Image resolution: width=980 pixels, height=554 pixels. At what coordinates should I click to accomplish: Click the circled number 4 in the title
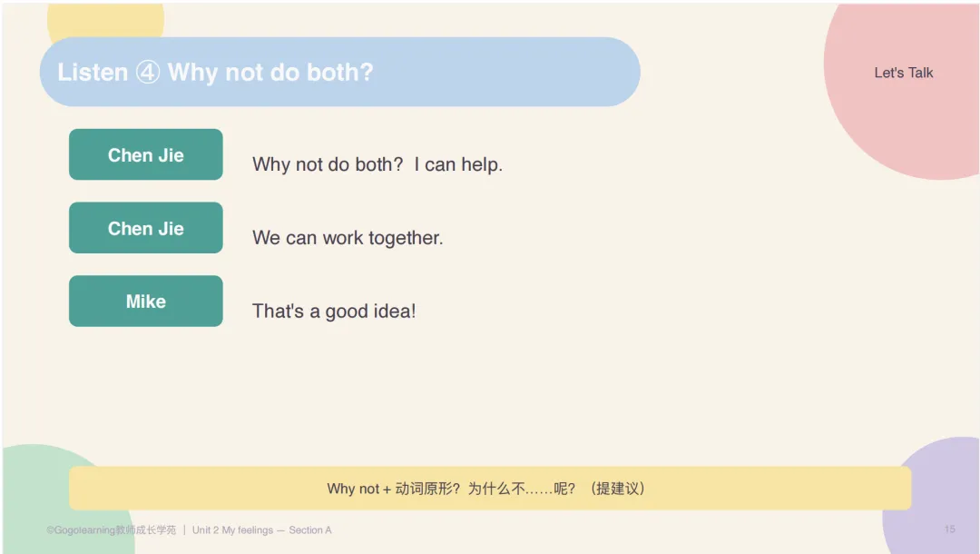[148, 73]
